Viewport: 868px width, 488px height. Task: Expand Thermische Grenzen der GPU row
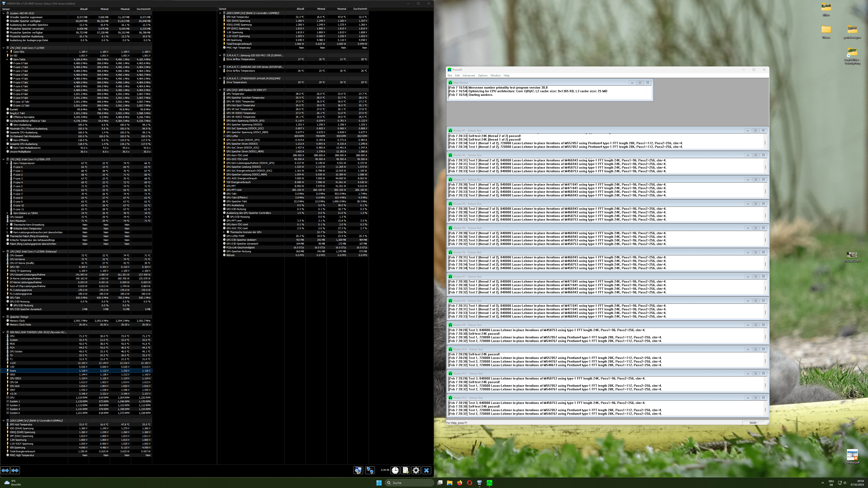(224, 232)
